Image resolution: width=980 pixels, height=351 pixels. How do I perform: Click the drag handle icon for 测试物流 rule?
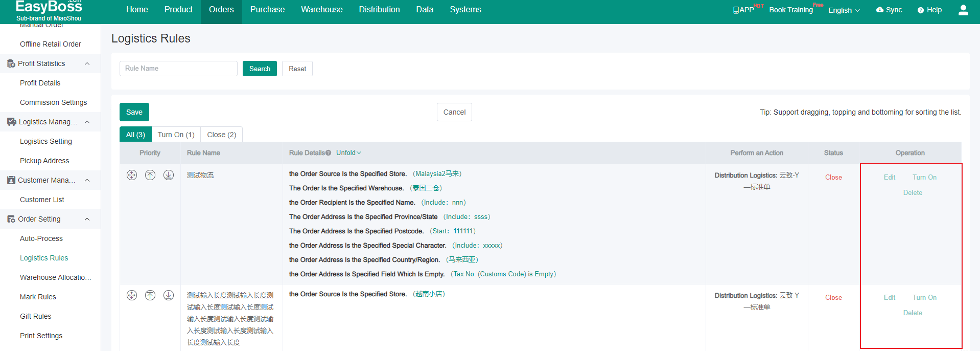132,175
